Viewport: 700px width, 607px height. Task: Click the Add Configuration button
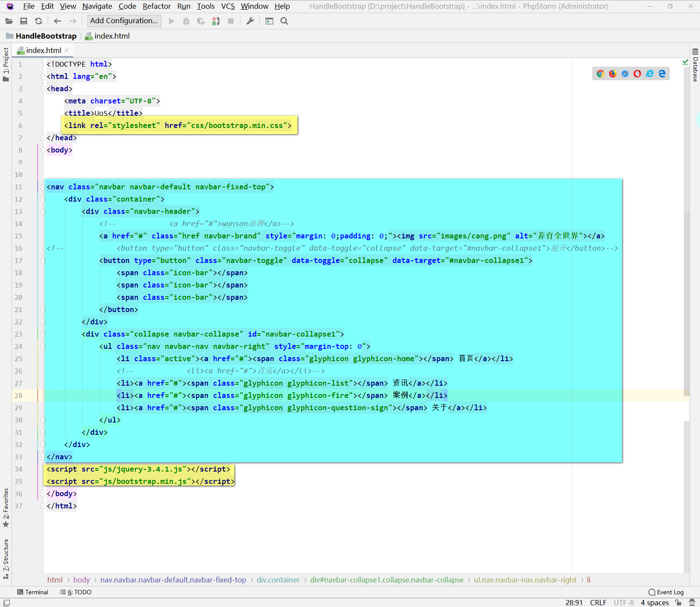(124, 21)
